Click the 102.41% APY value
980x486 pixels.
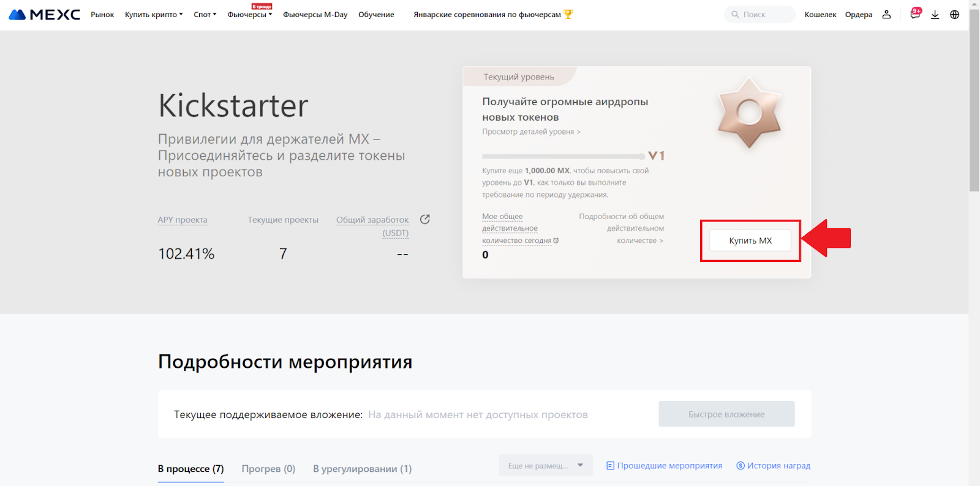pos(186,254)
